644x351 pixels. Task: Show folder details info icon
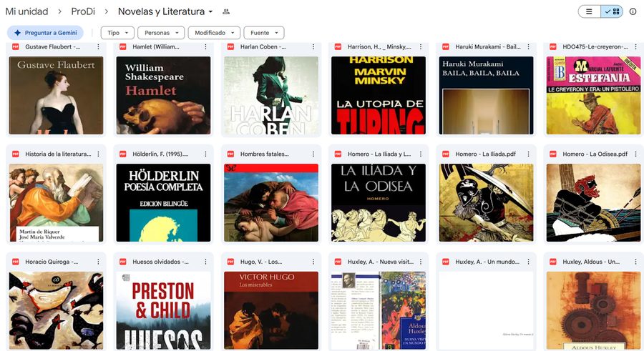coord(633,11)
